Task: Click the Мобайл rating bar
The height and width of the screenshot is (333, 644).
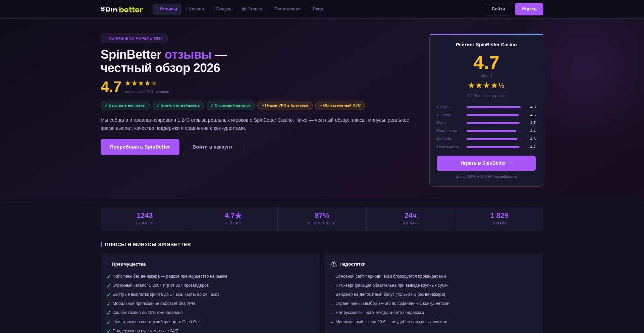Action: 494,139
